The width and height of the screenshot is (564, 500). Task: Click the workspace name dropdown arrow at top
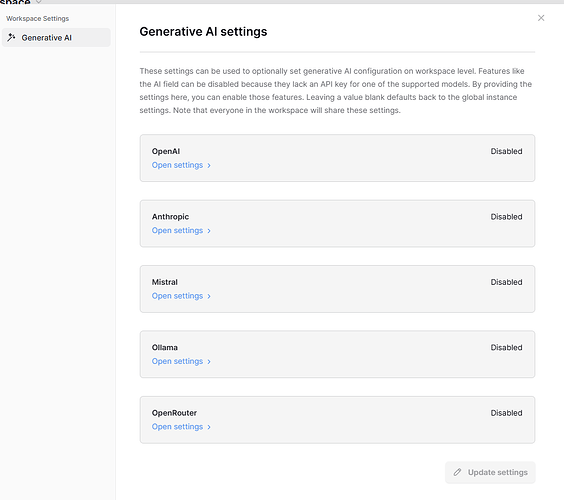point(38,2)
